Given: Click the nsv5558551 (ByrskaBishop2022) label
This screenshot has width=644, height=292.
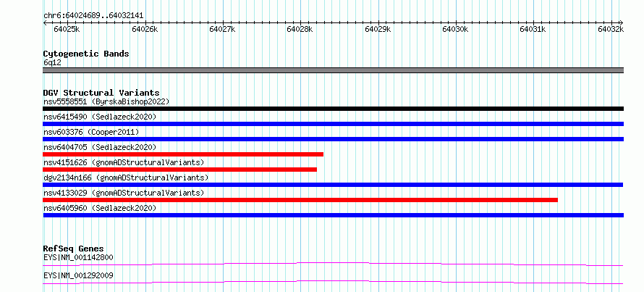Looking at the screenshot, I should pos(106,101).
